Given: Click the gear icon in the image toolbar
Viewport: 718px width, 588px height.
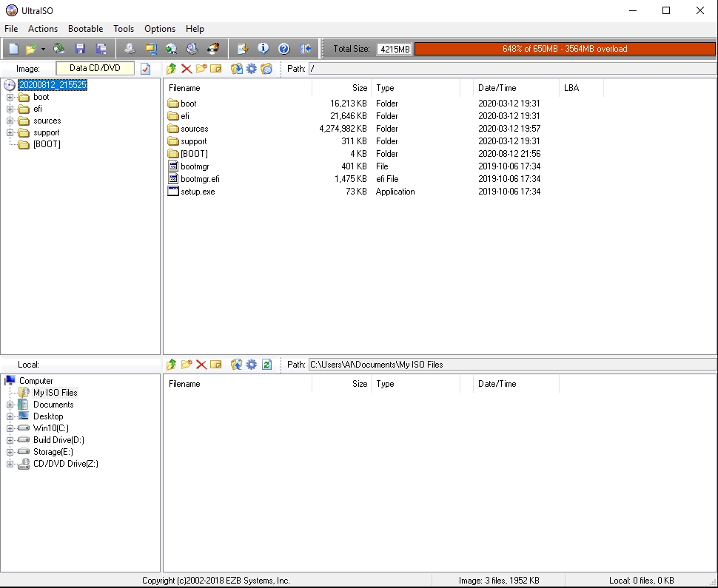Looking at the screenshot, I should tap(252, 69).
